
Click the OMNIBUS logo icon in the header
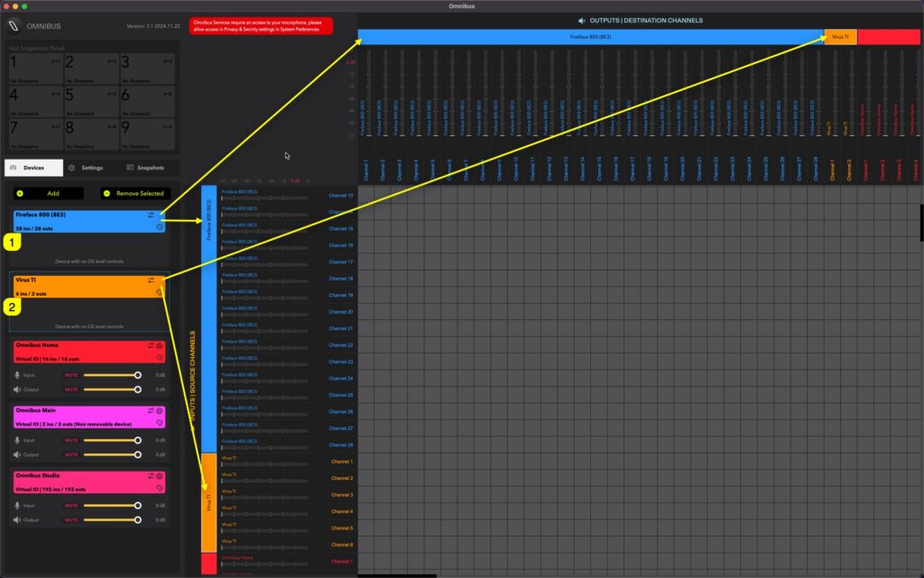pos(14,25)
